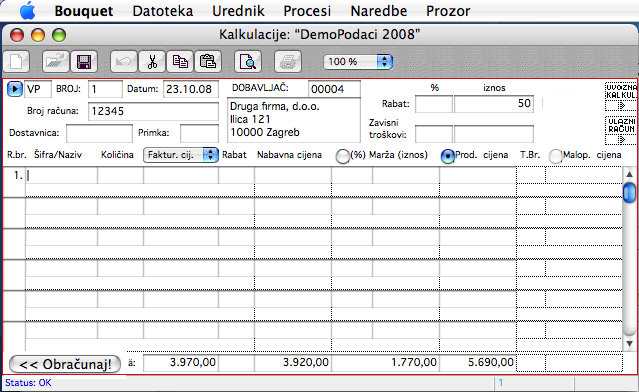Click the supplier address box Druga firma
This screenshot has width=639, height=392.
tap(293, 120)
